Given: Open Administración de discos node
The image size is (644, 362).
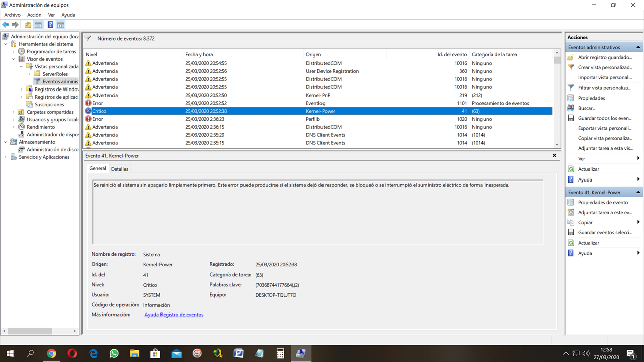Looking at the screenshot, I should 53,149.
